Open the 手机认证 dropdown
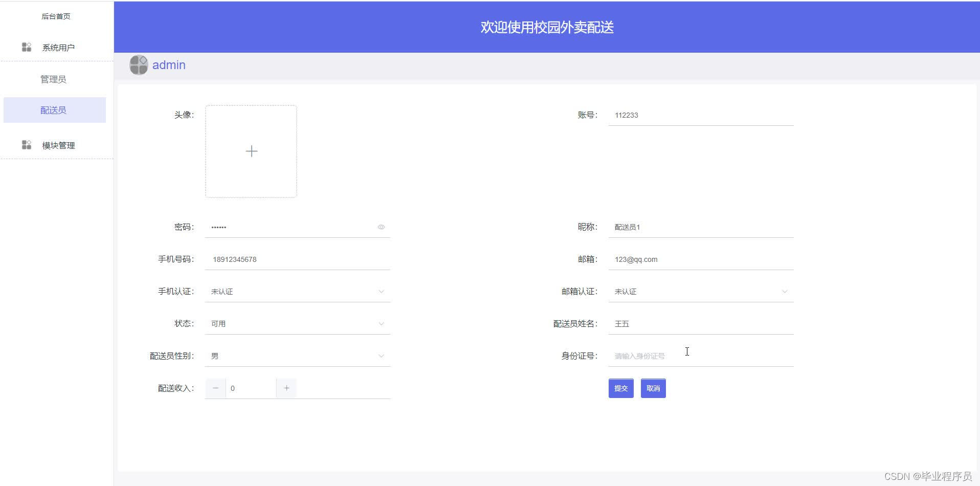Viewport: 980px width, 486px height. point(297,292)
